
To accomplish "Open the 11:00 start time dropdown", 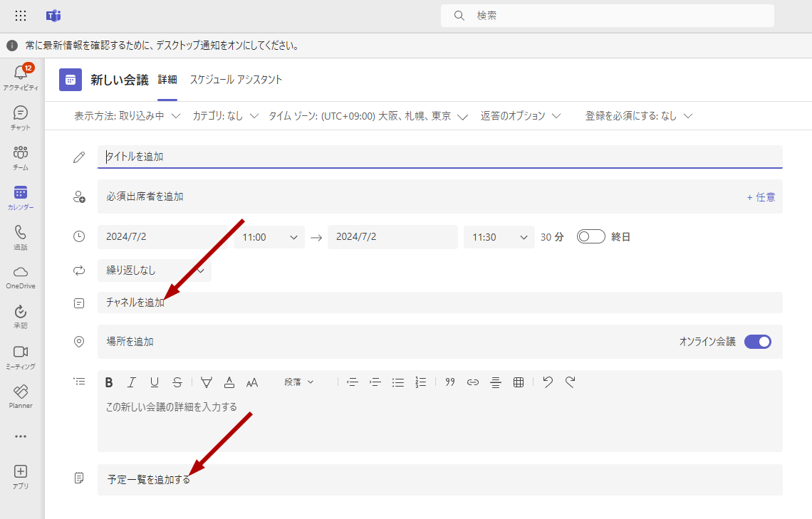I will pyautogui.click(x=269, y=237).
